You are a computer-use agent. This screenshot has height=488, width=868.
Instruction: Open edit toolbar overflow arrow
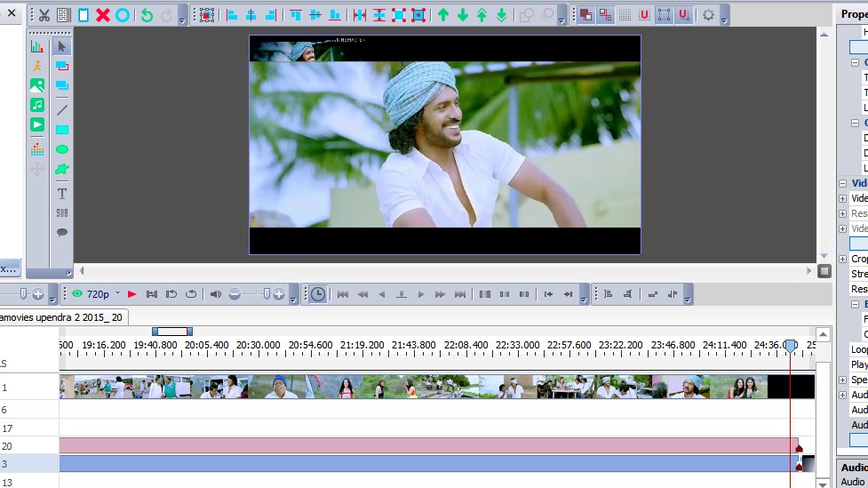click(x=182, y=20)
